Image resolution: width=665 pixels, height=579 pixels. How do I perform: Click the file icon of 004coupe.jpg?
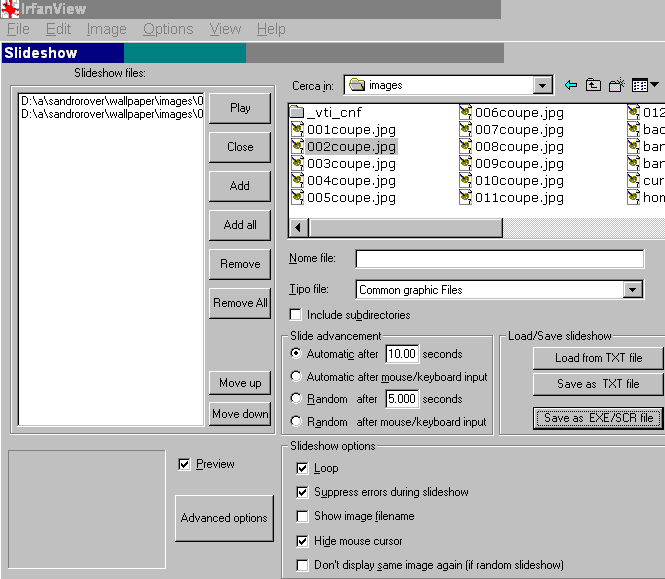[297, 180]
